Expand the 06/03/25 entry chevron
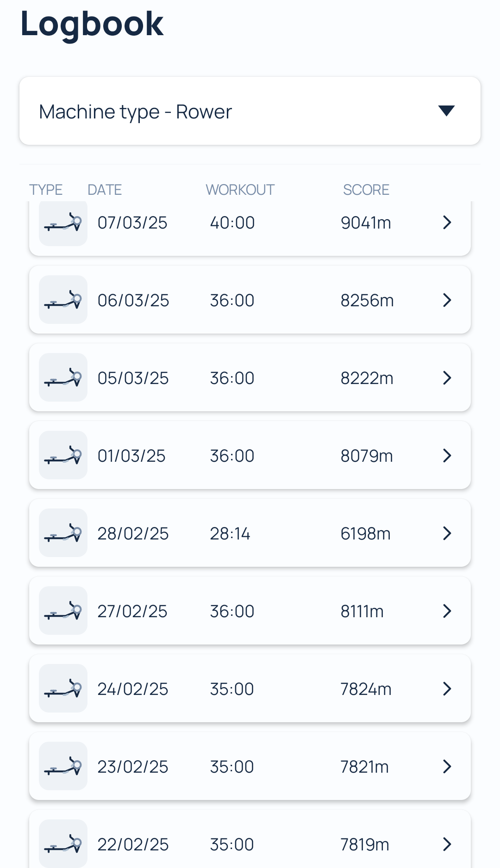500x868 pixels. [447, 300]
